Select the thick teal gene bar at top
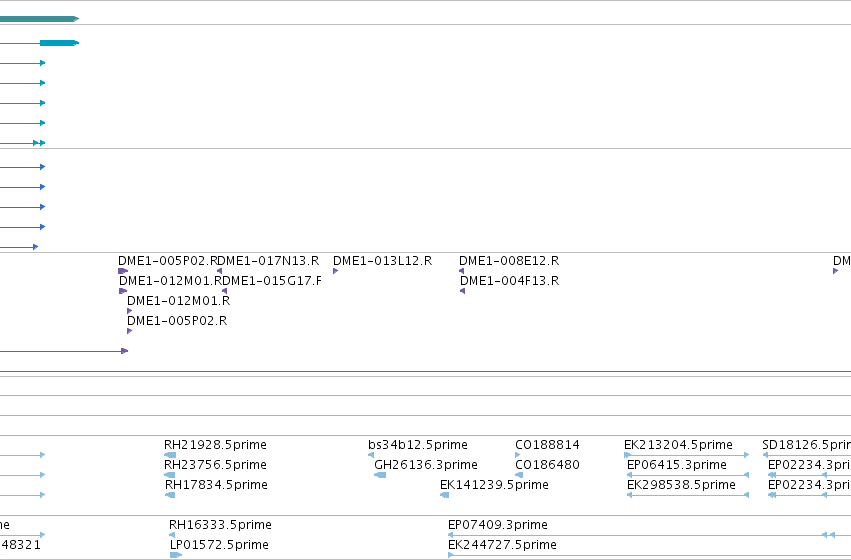 coord(39,19)
